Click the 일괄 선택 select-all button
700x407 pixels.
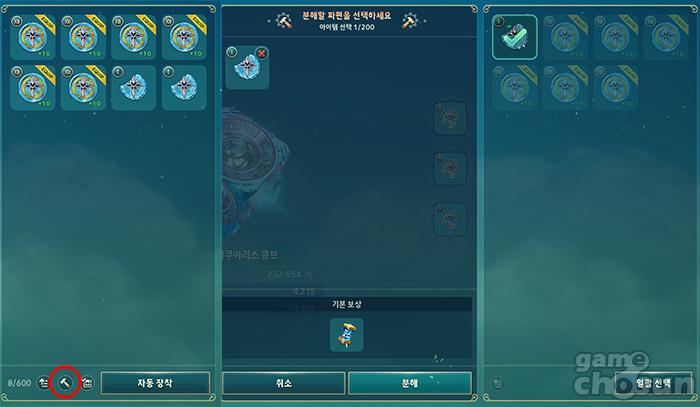(x=653, y=383)
